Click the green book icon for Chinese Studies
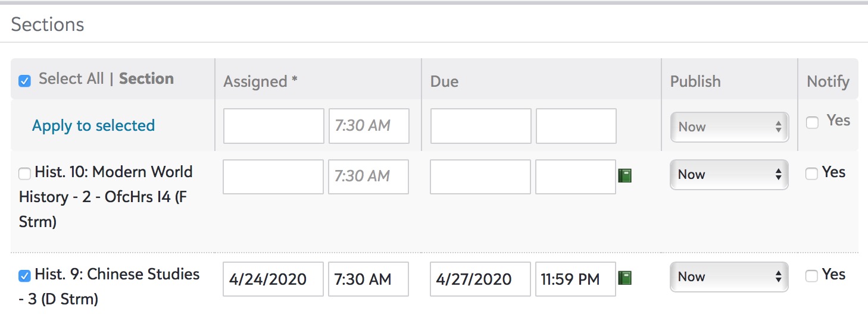 pyautogui.click(x=625, y=278)
